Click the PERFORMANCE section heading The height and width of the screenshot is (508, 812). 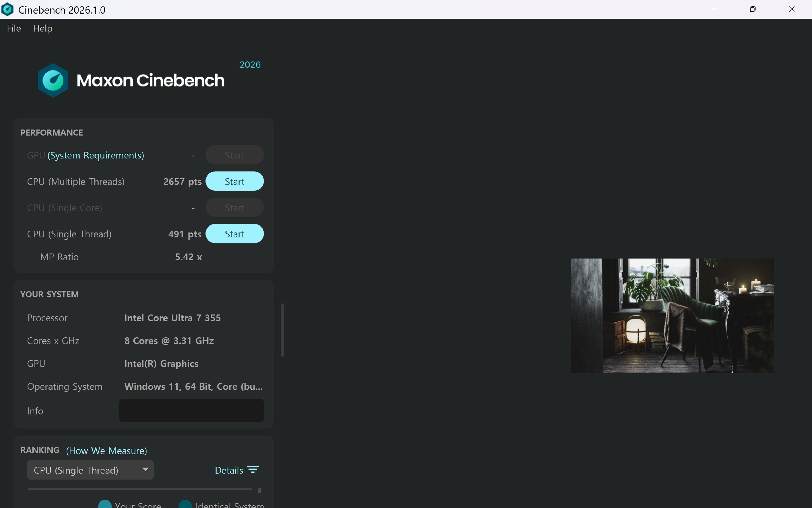point(52,133)
